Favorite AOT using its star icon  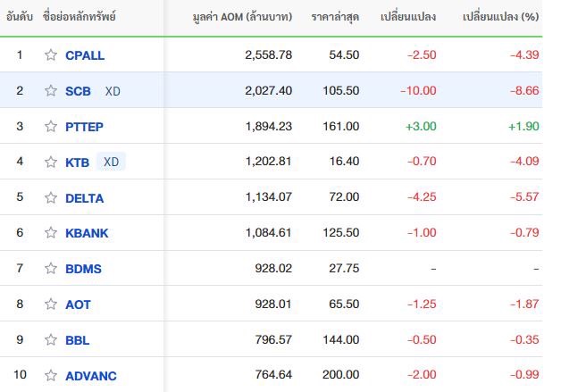coord(51,304)
